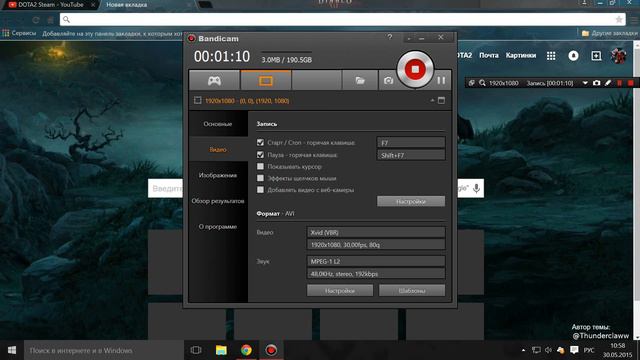This screenshot has width=640, height=360.
Task: Pause via the red pause icon on the overlay bar
Action: [x=620, y=83]
